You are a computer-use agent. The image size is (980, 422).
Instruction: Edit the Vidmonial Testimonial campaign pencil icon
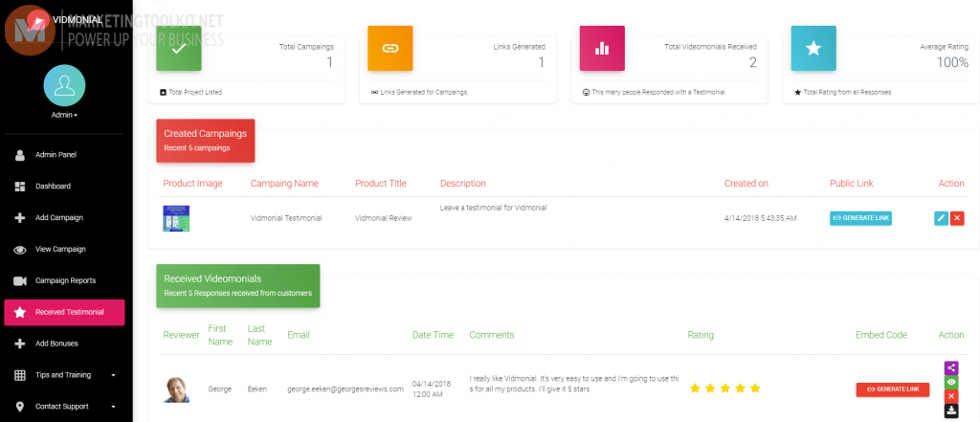pos(941,218)
